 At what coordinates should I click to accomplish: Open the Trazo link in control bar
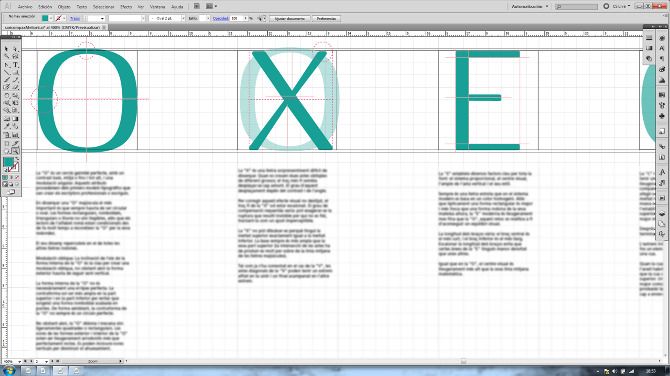pos(75,19)
